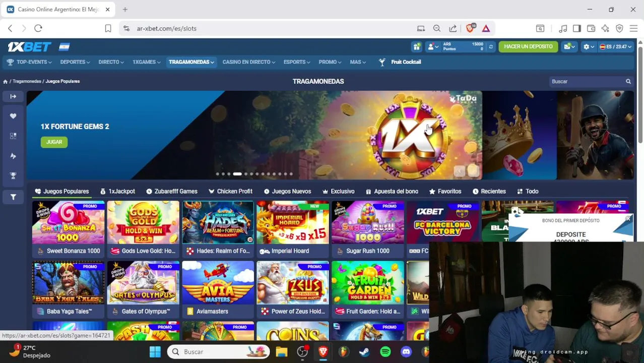
Task: Open Discord from the taskbar
Action: pyautogui.click(x=406, y=351)
